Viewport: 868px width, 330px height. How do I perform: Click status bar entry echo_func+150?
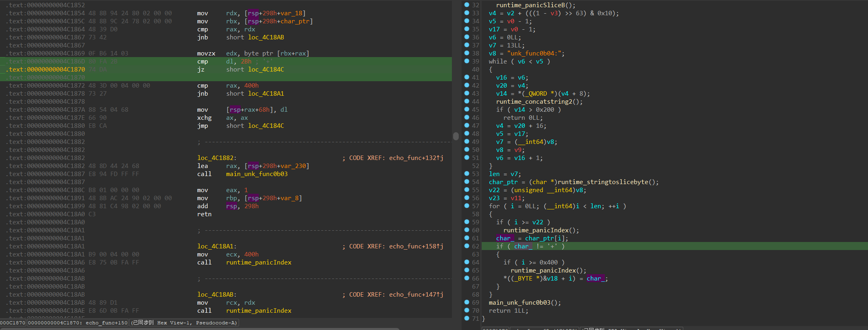[x=106, y=323]
